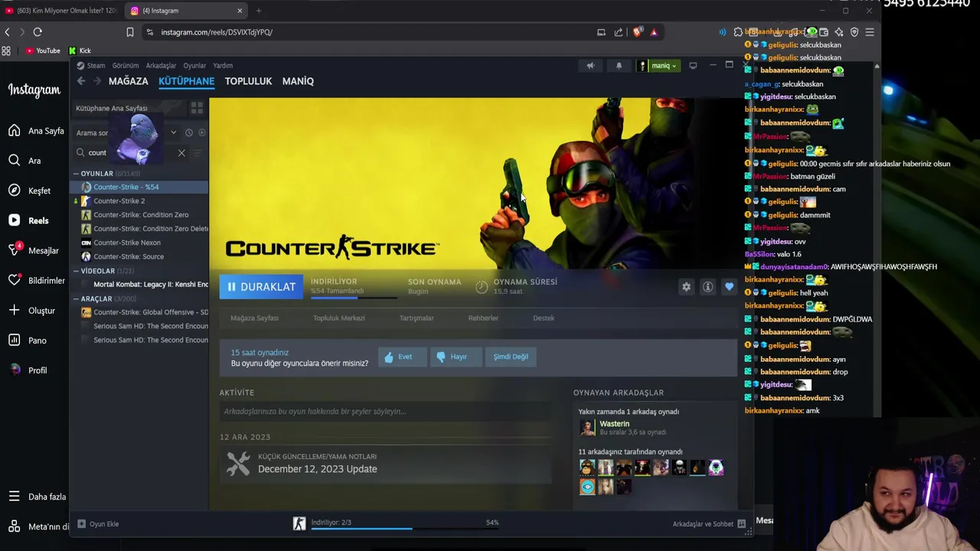Open the Arkadaşlar menu
The image size is (980, 551).
(161, 66)
